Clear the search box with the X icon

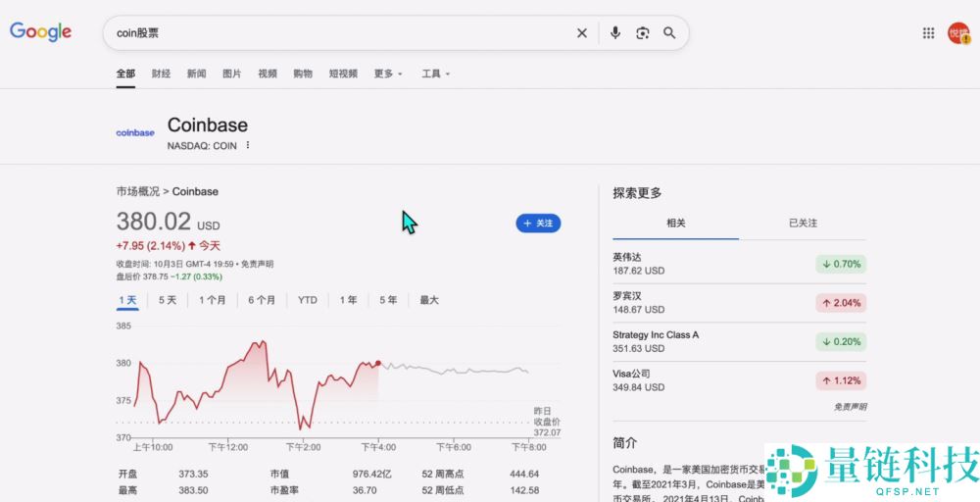click(x=582, y=33)
